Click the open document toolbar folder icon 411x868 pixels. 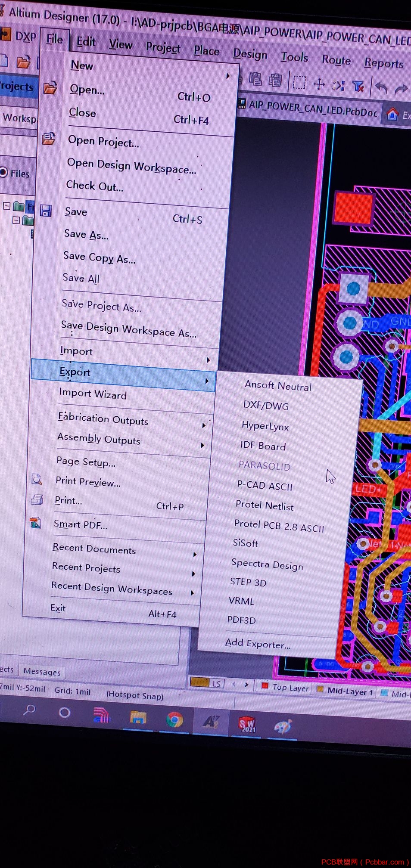tap(23, 62)
